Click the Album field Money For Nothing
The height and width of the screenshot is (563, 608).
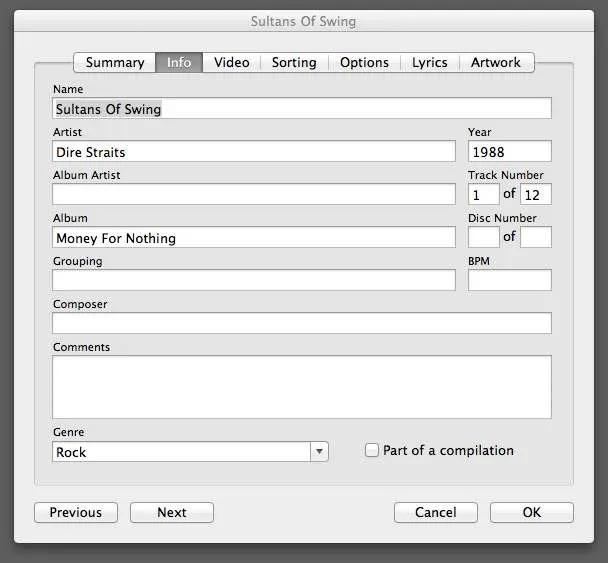(253, 238)
